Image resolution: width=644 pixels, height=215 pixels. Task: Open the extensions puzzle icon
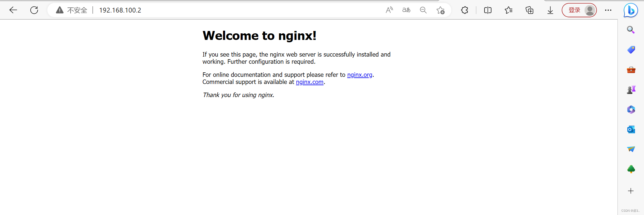465,10
